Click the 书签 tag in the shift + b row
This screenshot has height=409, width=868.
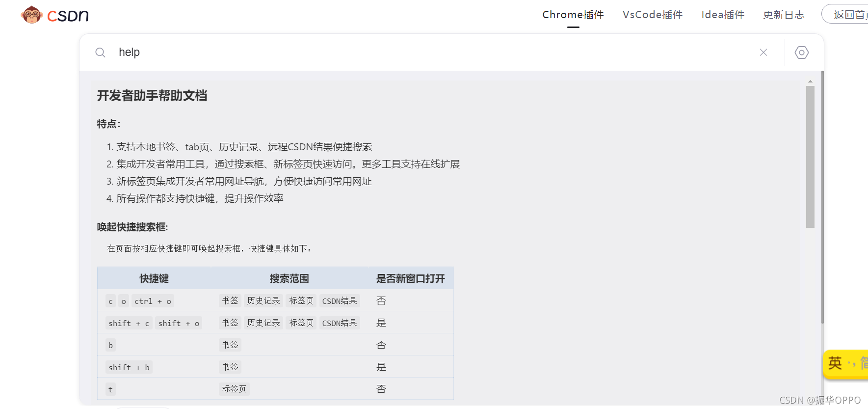point(230,367)
